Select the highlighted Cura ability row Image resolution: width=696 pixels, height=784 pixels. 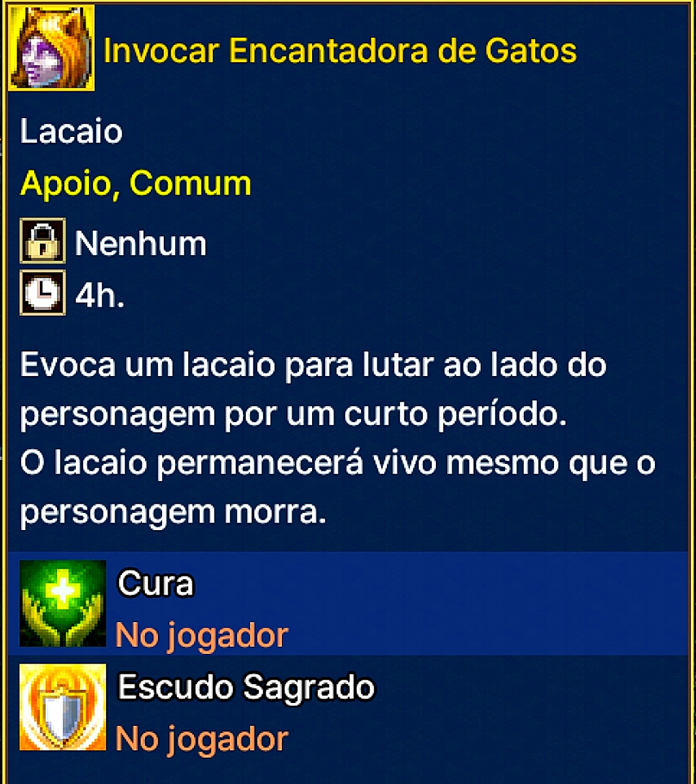pyautogui.click(x=348, y=603)
